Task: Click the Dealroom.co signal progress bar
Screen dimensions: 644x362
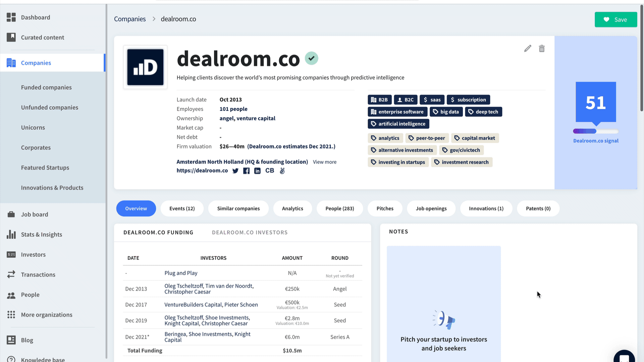Action: coord(596,131)
